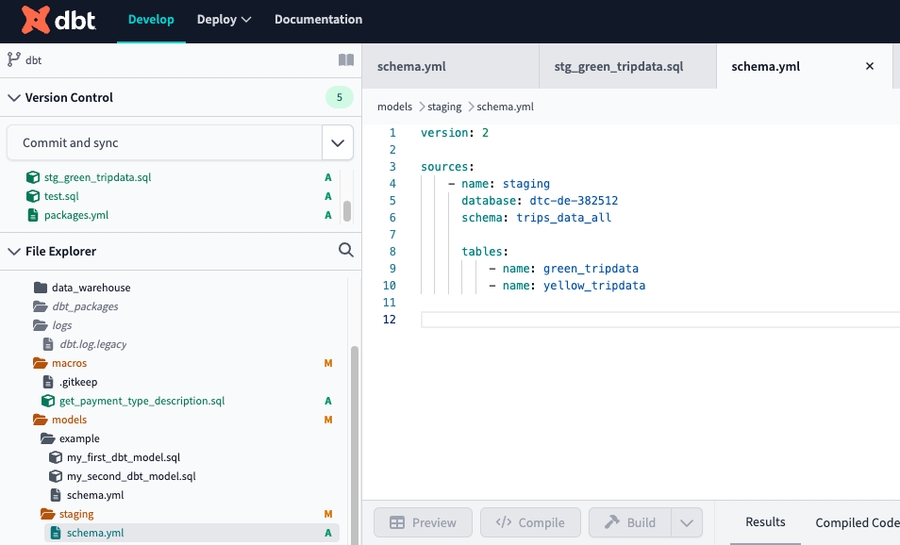Click the data_warehouse folder icon
Viewport: 900px width, 545px height.
point(41,288)
